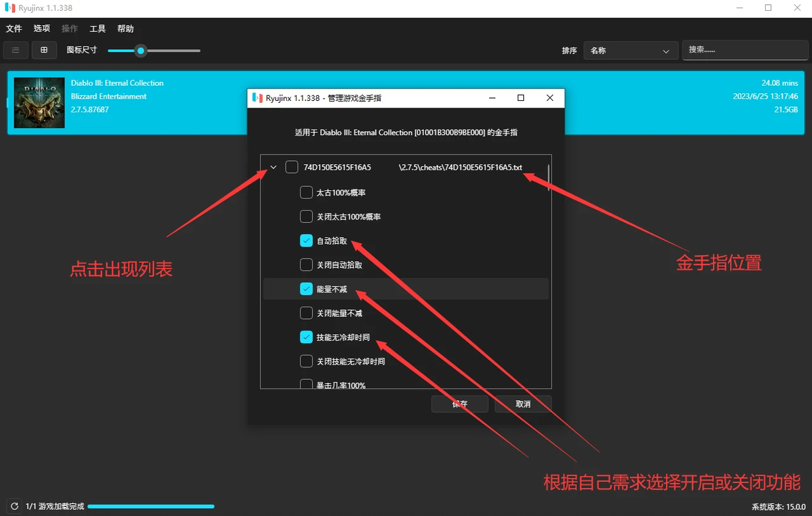The width and height of the screenshot is (812, 516).
Task: Maximize the cheat manager dialog
Action: 520,98
